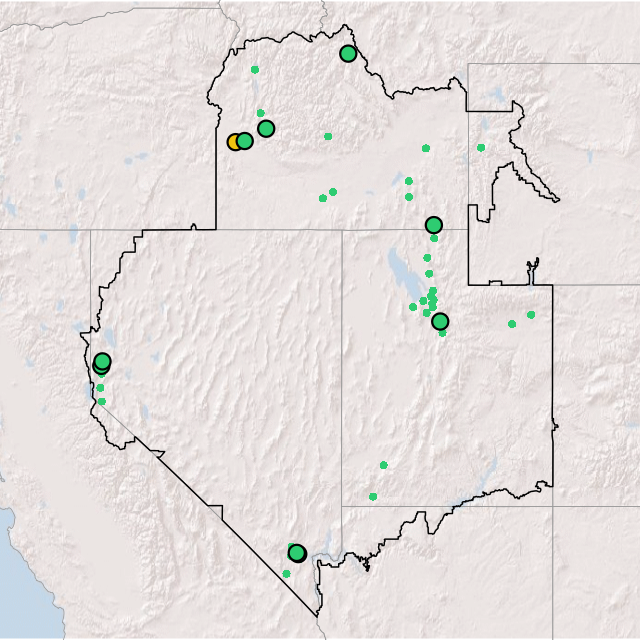Select the large green marker southeast of the big lake

pos(440,321)
